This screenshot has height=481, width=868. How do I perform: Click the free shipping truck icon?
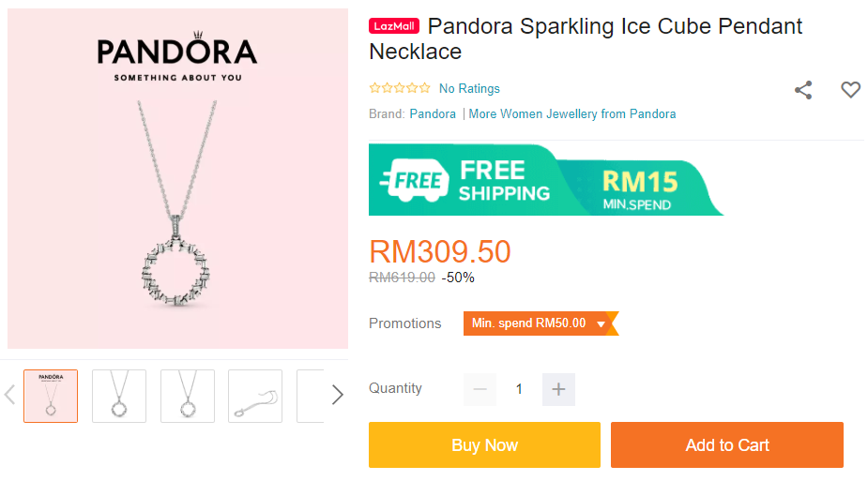pyautogui.click(x=412, y=180)
